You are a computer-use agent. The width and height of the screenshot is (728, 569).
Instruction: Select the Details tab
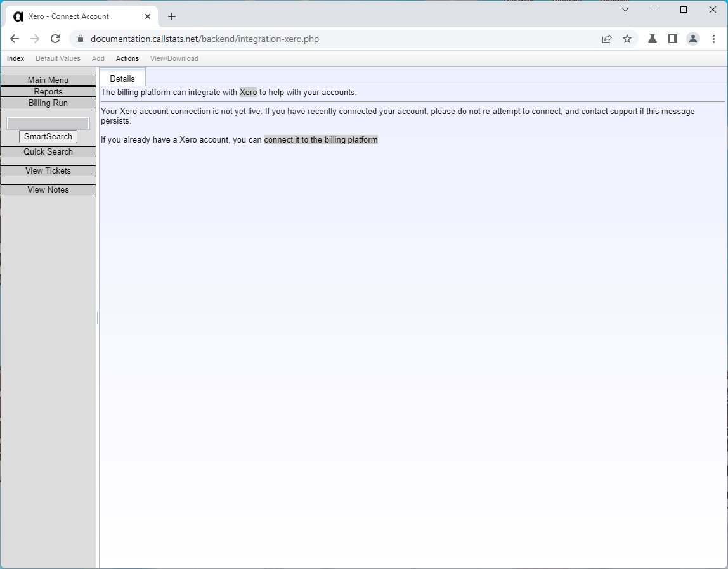point(122,79)
